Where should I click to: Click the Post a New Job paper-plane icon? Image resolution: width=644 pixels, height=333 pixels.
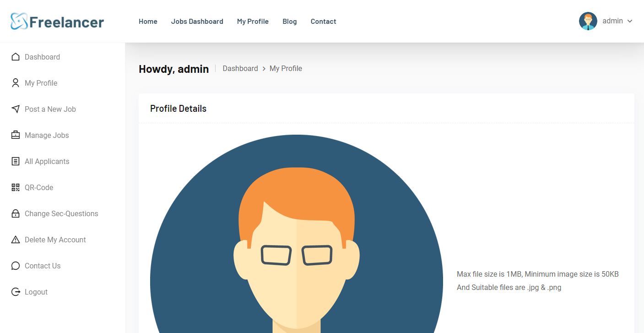(x=16, y=109)
